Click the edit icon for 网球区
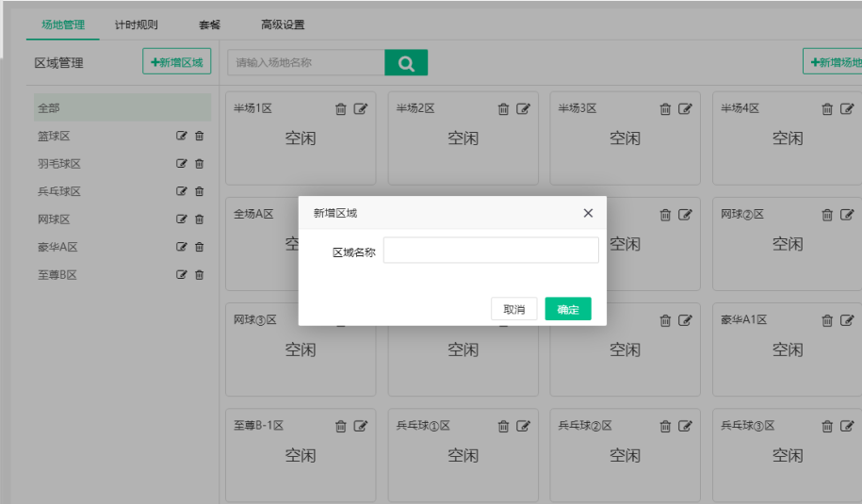Viewport: 862px width, 504px height. 182,219
